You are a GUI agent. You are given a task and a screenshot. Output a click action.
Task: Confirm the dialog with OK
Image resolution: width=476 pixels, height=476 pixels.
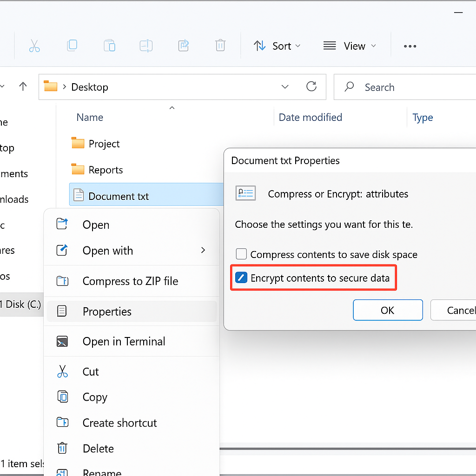388,310
